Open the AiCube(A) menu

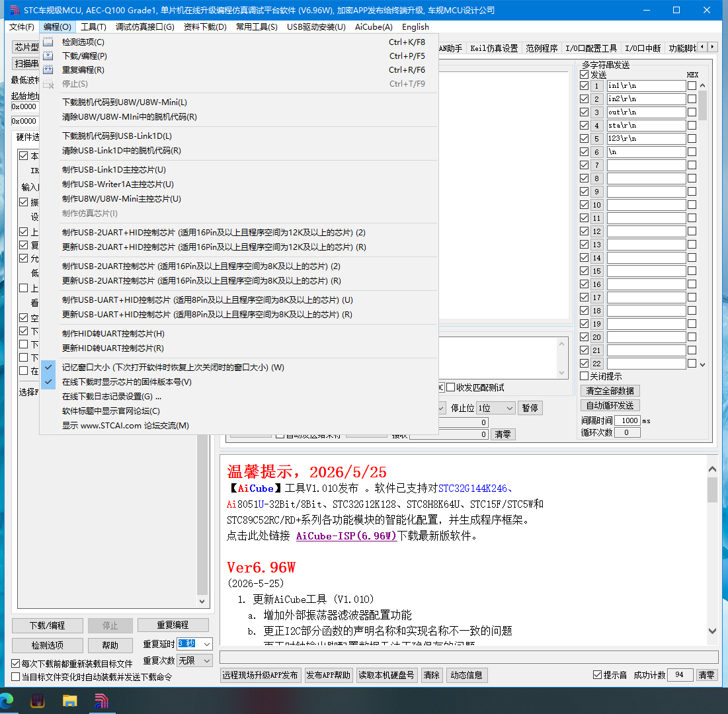pos(374,27)
